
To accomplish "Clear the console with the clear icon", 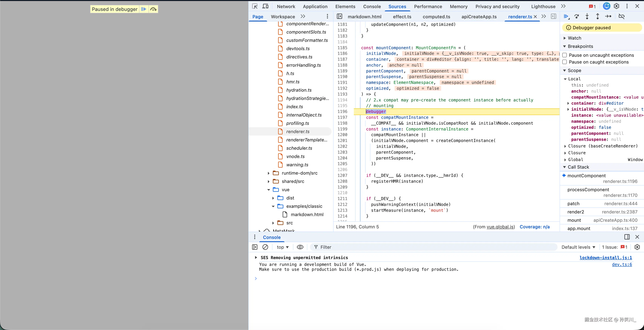I will click(265, 247).
